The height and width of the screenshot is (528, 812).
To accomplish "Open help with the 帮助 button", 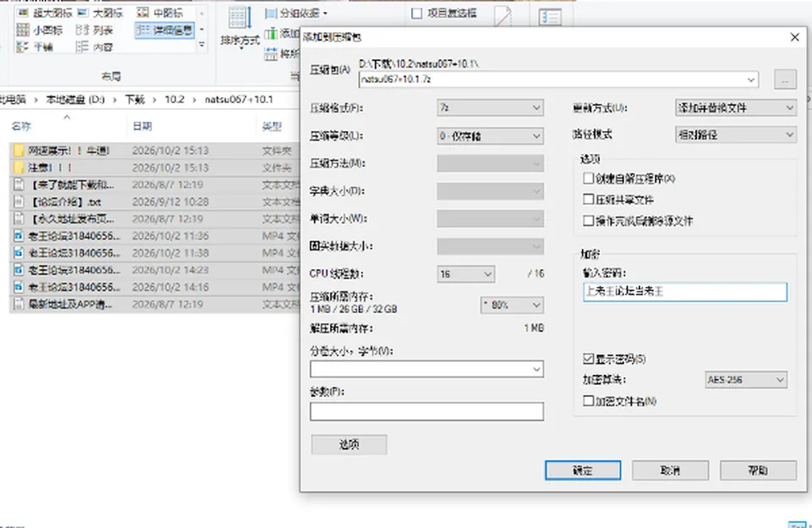I will [x=758, y=470].
